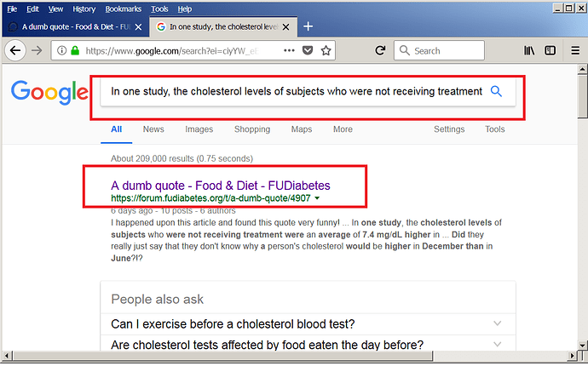Image resolution: width=588 pixels, height=366 pixels.
Task: Click the green padlock security icon
Action: click(75, 50)
